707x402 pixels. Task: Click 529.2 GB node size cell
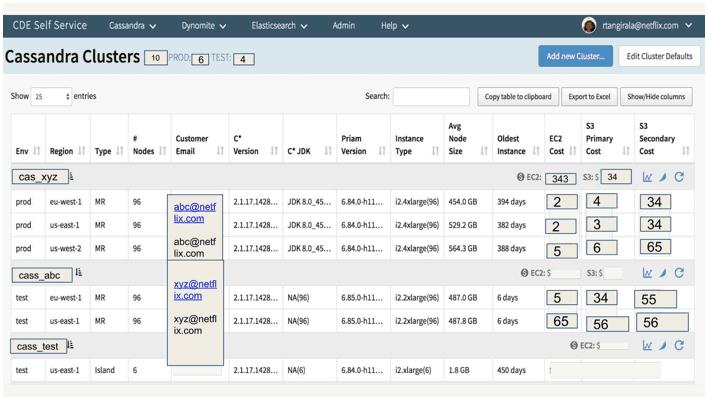coord(463,224)
